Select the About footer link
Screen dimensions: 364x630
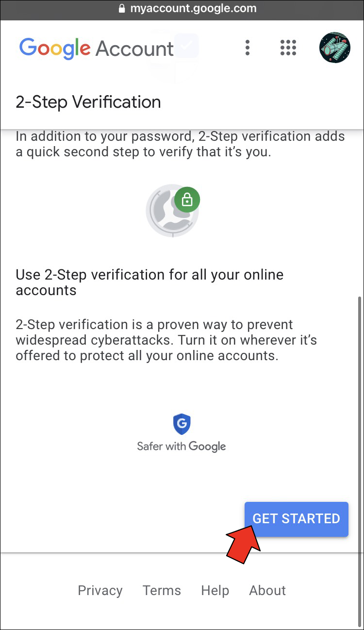click(267, 590)
